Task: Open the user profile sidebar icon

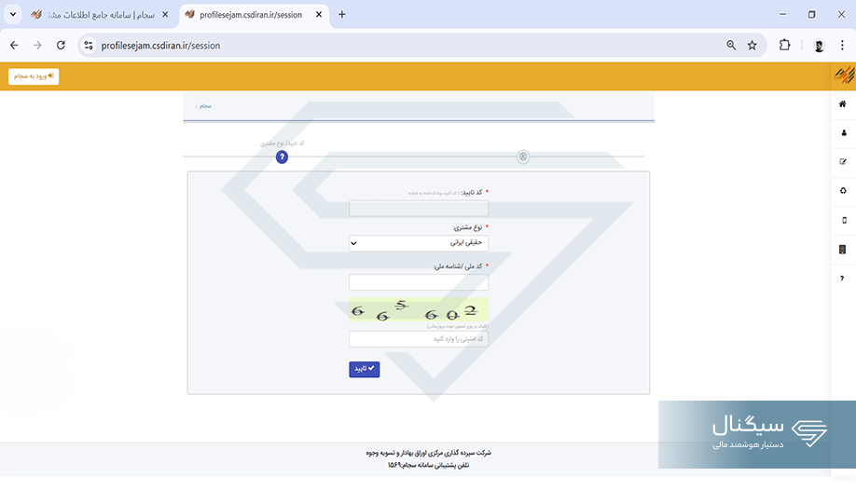Action: click(843, 133)
